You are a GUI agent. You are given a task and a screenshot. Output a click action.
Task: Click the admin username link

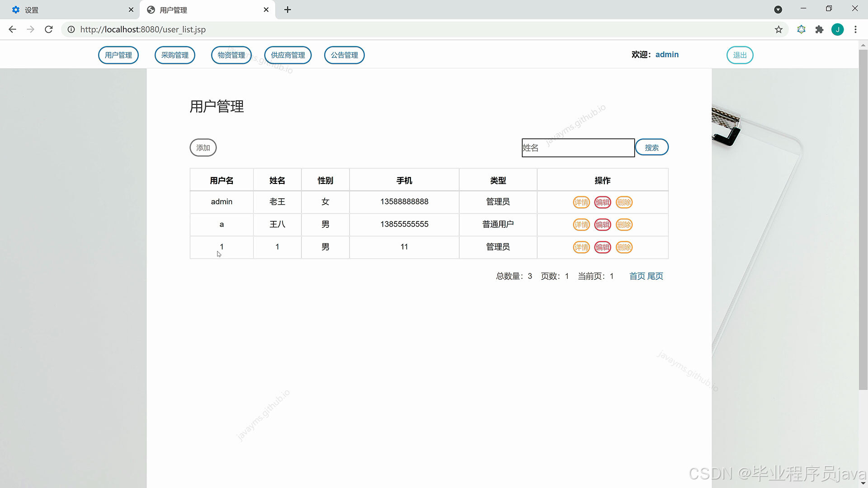667,54
